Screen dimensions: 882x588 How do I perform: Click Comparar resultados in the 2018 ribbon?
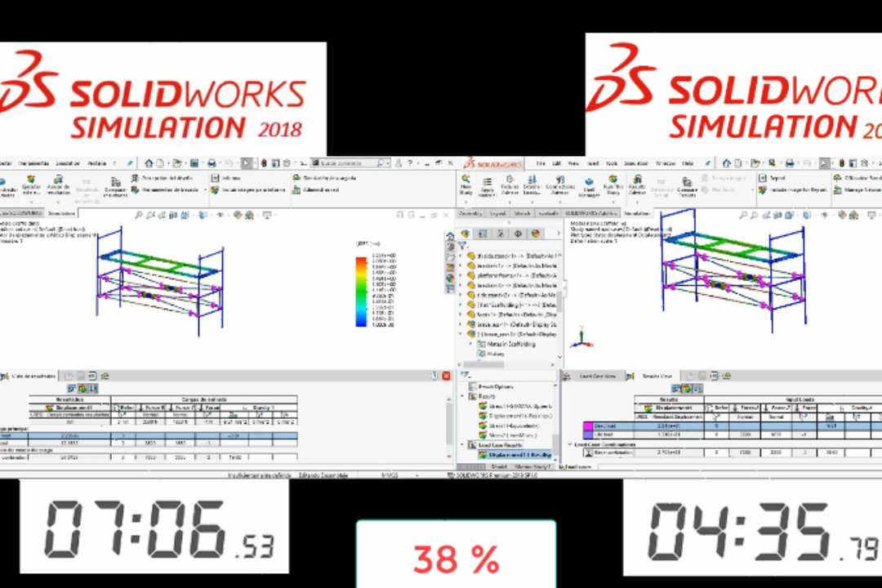tap(115, 187)
